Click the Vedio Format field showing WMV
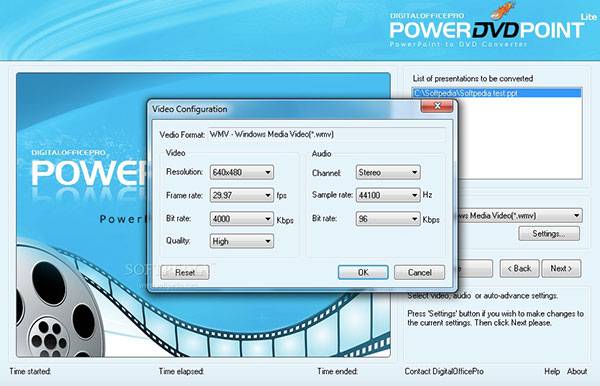 (327, 134)
